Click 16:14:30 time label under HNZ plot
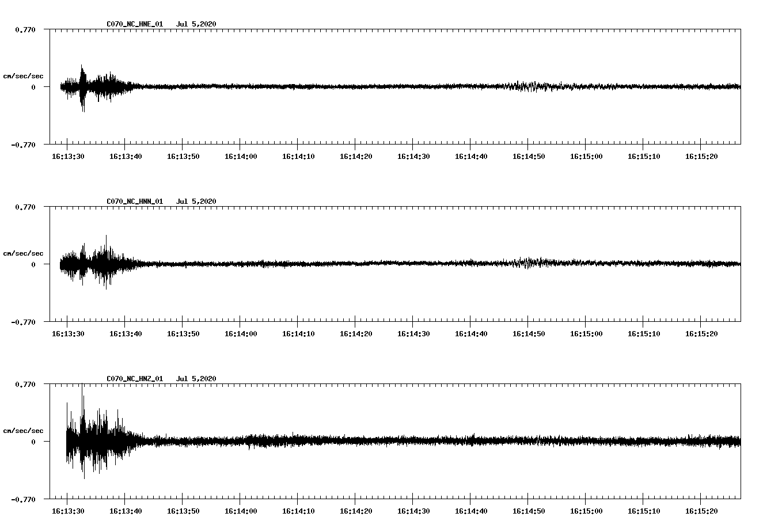This screenshot has height=532, width=782. 413,511
